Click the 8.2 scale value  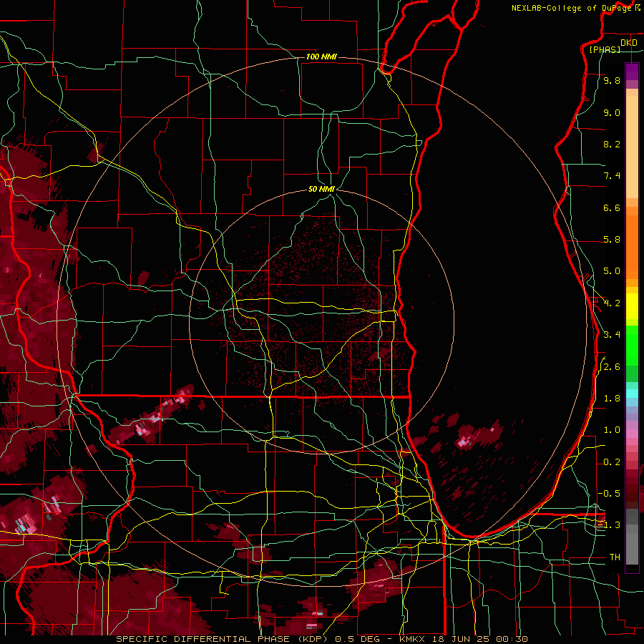click(x=612, y=144)
